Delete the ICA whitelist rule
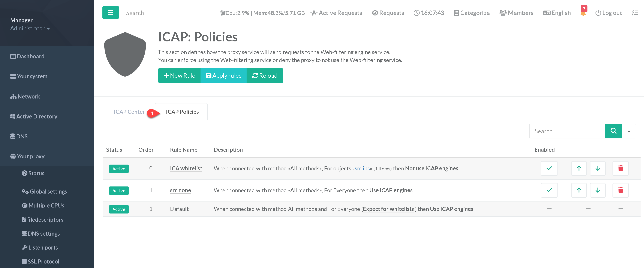 (620, 168)
